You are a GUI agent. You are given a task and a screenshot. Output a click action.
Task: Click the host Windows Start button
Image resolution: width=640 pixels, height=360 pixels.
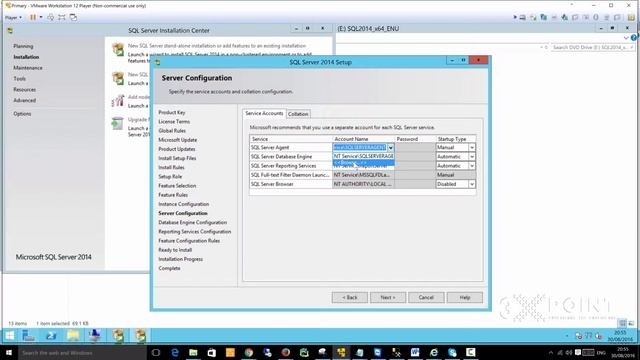pos(9,352)
